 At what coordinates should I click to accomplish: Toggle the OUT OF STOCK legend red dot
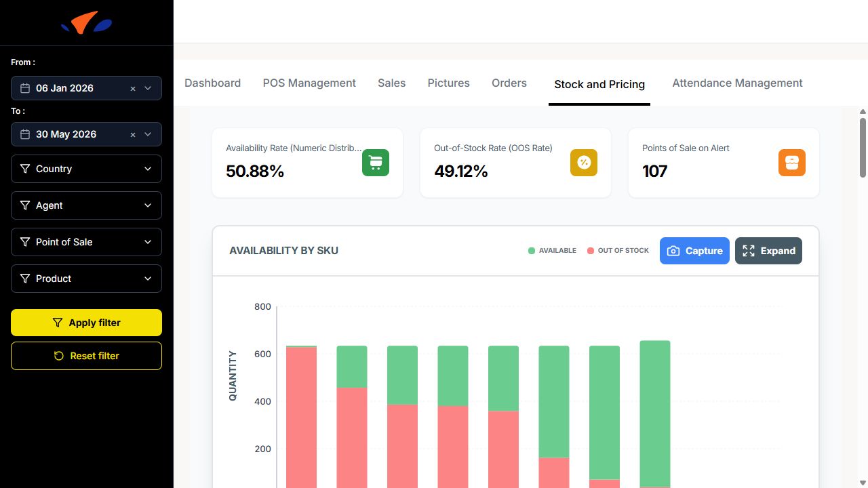[591, 251]
